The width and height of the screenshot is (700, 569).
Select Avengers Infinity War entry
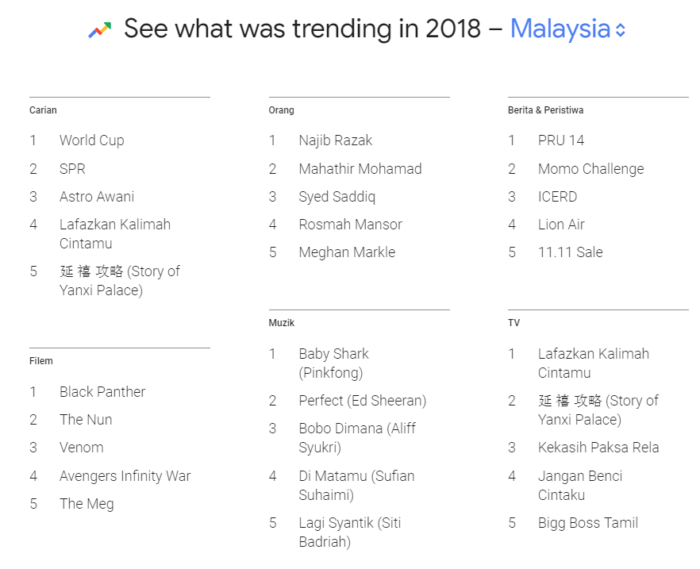125,476
